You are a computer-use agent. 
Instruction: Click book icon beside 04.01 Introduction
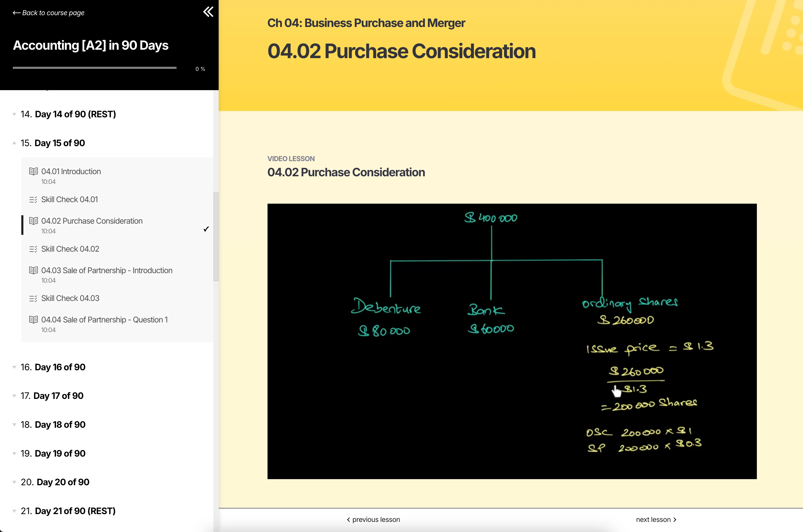click(x=33, y=171)
